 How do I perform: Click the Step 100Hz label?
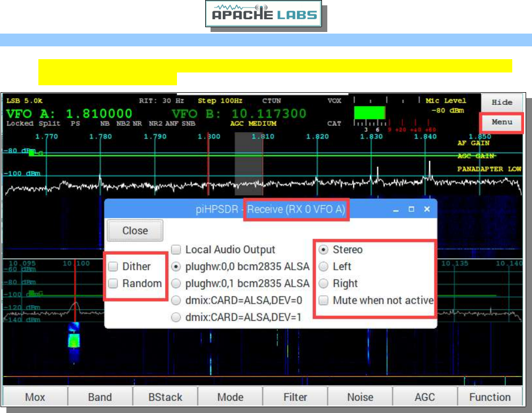pyautogui.click(x=220, y=101)
